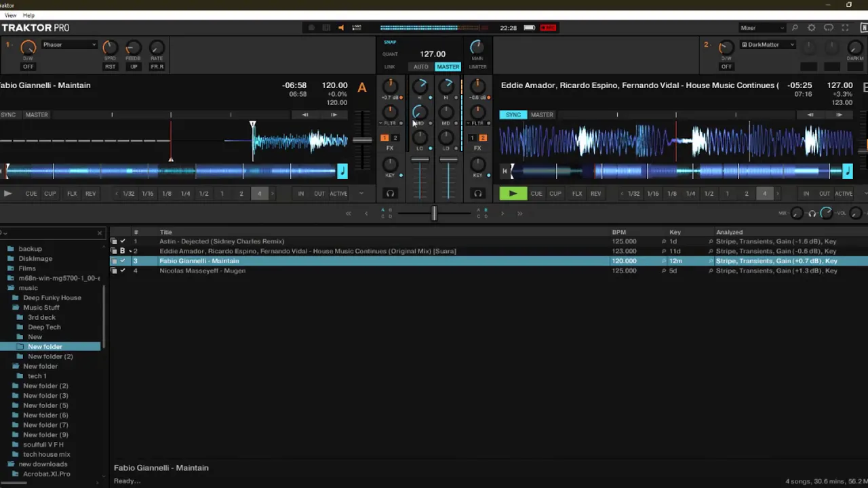
Task: Adjust deck A filter knob
Action: pos(390,112)
